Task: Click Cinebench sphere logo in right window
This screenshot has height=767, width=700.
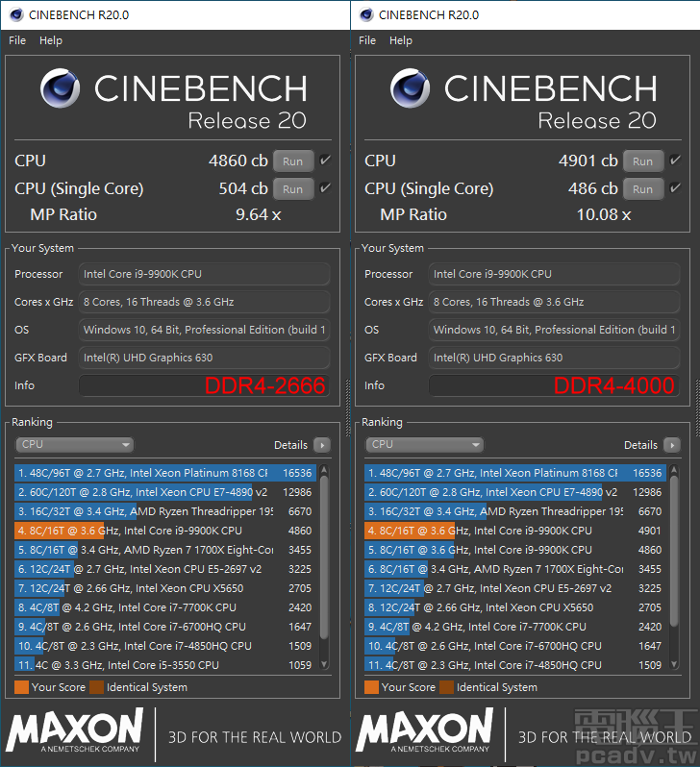Action: [x=410, y=88]
